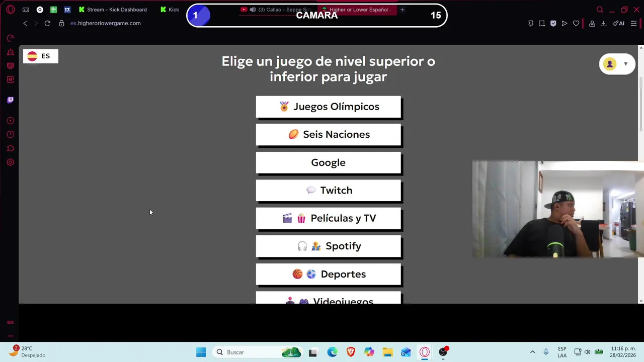Open the clock showing 11:16 p. m.
This screenshot has height=362, width=644.
623,352
